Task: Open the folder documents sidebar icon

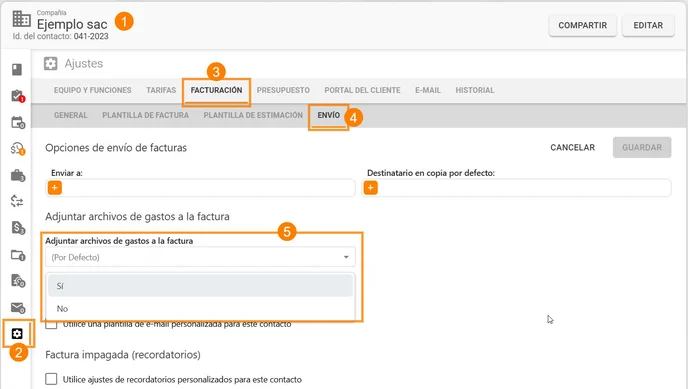Action: coord(18,255)
